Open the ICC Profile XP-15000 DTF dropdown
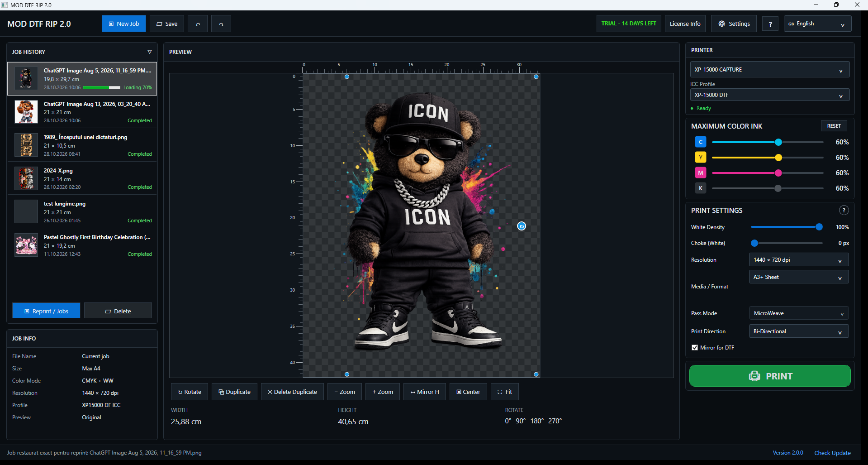 pyautogui.click(x=769, y=95)
